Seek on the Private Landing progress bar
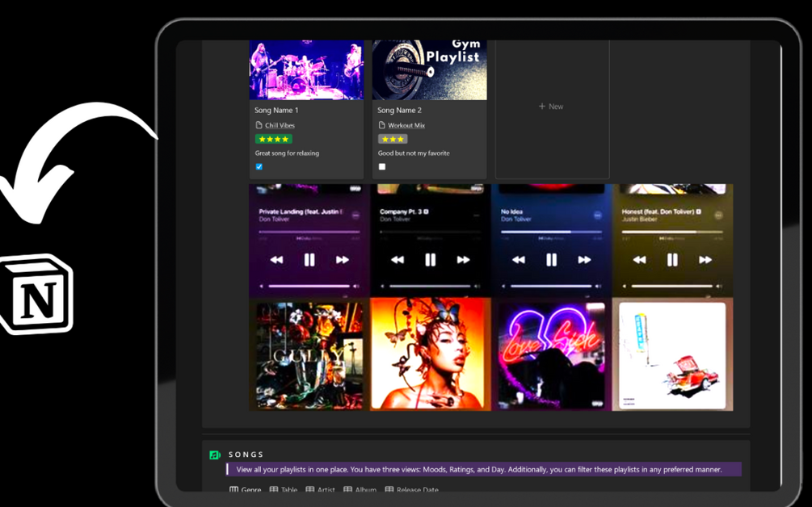812x507 pixels. click(x=309, y=233)
